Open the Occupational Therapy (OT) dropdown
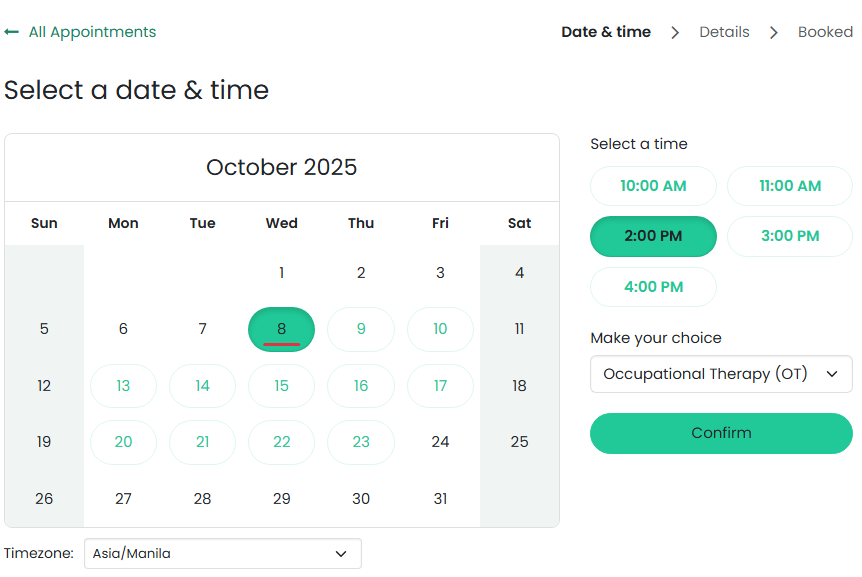This screenshot has height=577, width=862. pyautogui.click(x=721, y=374)
